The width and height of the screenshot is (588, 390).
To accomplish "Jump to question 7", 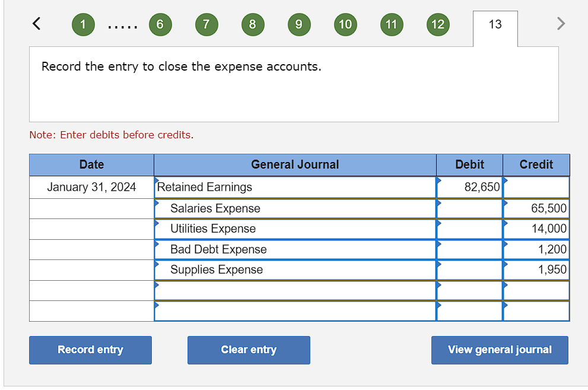I will [x=206, y=24].
